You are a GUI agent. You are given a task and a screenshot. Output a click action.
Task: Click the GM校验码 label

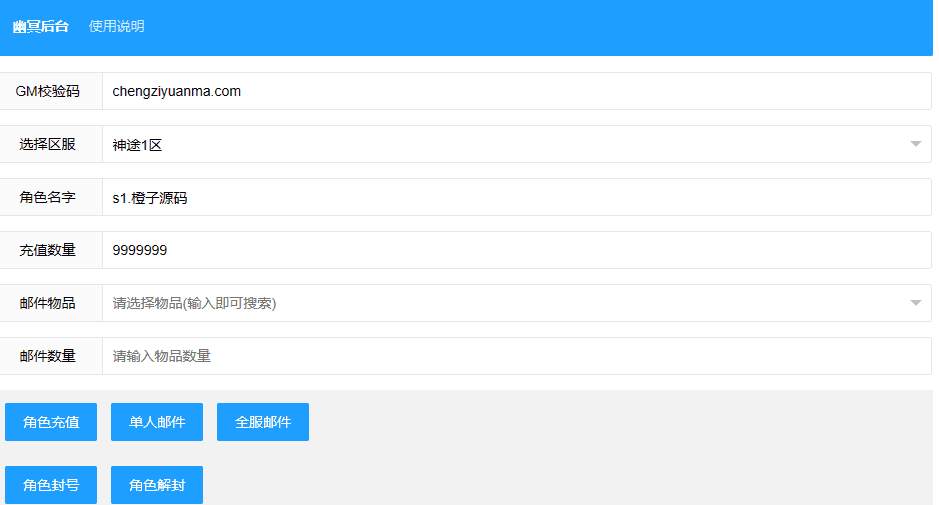(x=48, y=91)
